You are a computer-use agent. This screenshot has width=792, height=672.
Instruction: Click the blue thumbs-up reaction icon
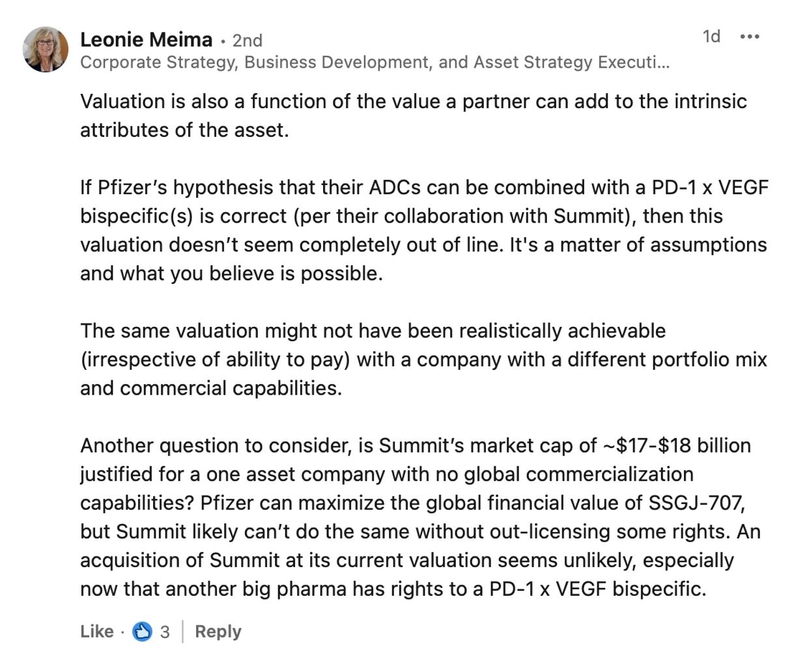click(142, 631)
